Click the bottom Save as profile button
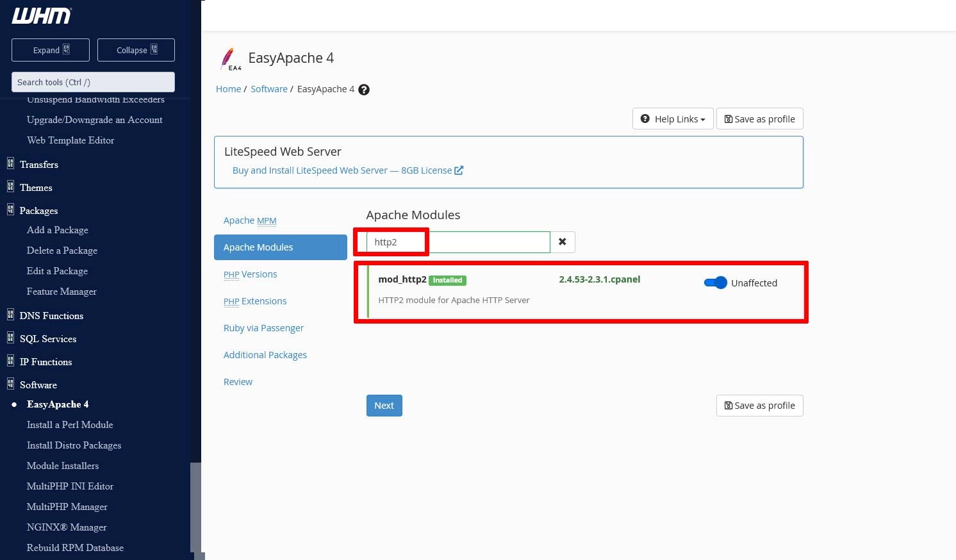The height and width of the screenshot is (560, 956). point(759,406)
